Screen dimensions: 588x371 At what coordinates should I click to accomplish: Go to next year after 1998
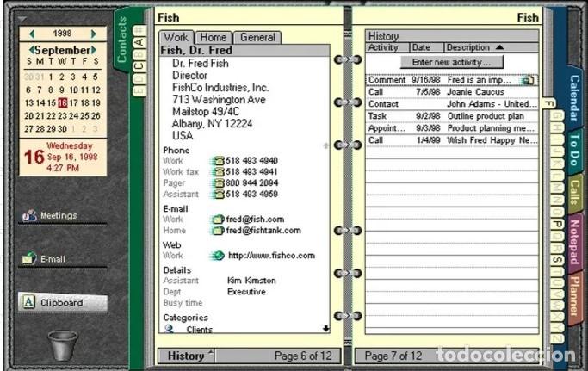pos(93,34)
